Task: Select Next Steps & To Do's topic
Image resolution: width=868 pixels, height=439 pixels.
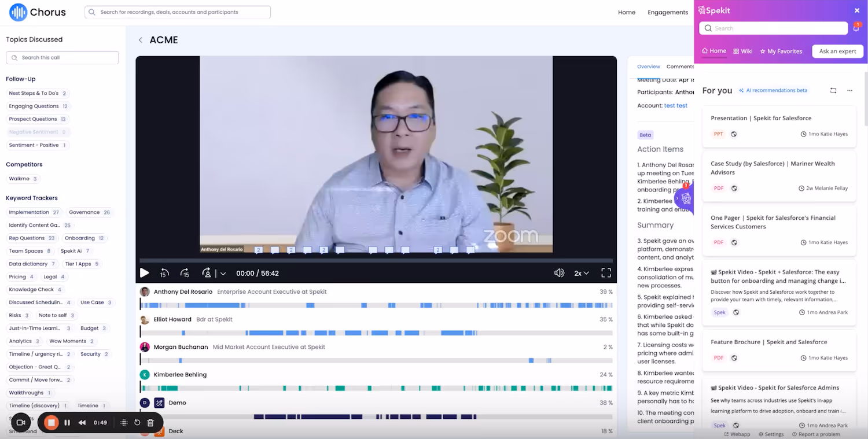Action: point(38,93)
